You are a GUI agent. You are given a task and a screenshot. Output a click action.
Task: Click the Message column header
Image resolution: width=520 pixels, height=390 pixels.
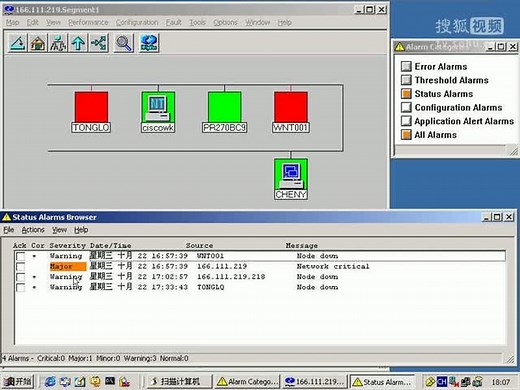pyautogui.click(x=302, y=245)
